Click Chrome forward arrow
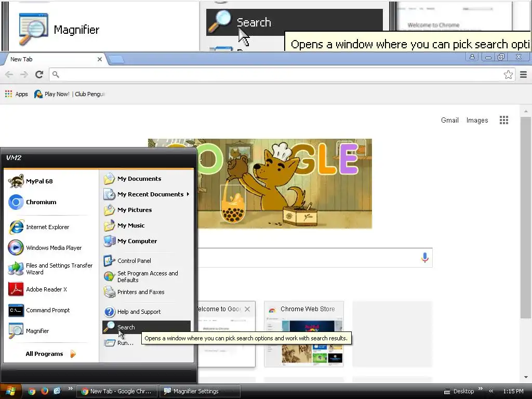This screenshot has width=532, height=399. tap(24, 75)
